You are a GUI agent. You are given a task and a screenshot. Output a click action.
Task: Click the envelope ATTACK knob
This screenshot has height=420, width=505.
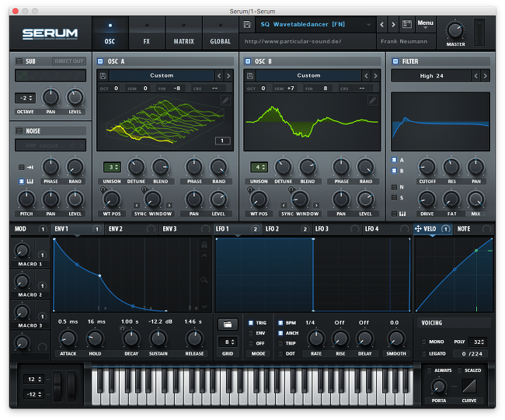point(68,338)
